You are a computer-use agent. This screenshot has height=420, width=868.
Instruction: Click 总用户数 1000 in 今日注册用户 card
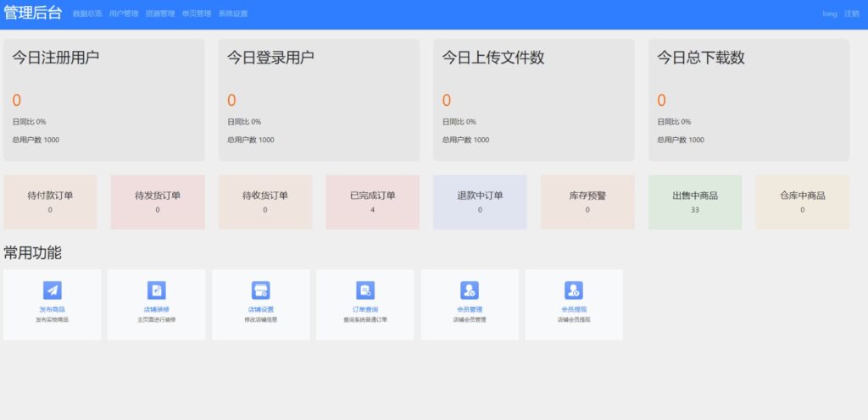pos(36,141)
